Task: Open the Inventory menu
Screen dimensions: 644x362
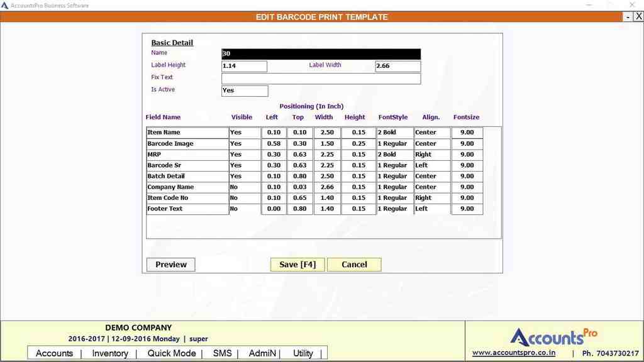Action: (110, 353)
